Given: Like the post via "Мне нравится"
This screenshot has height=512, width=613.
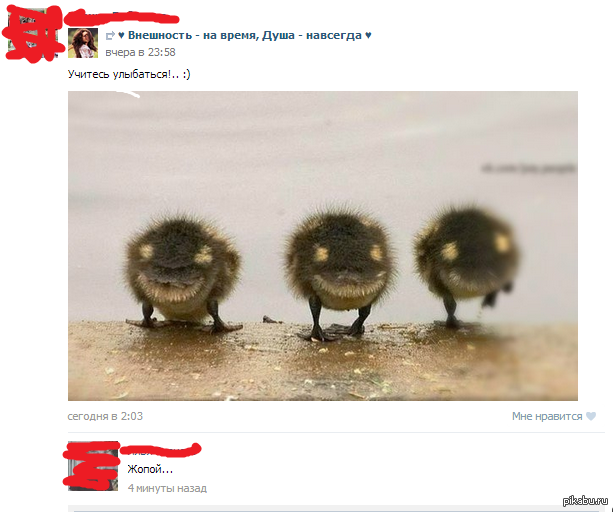Looking at the screenshot, I should pyautogui.click(x=547, y=416).
